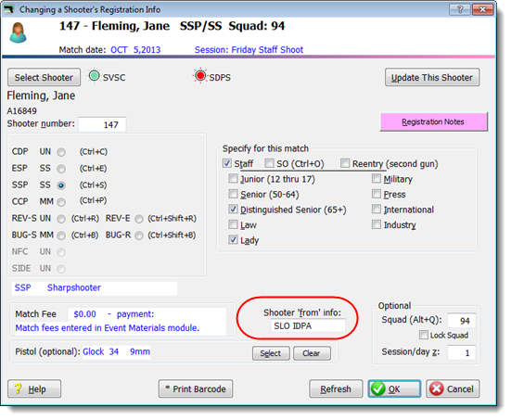Click the title bar help question mark
The height and width of the screenshot is (420, 511).
pyautogui.click(x=459, y=9)
